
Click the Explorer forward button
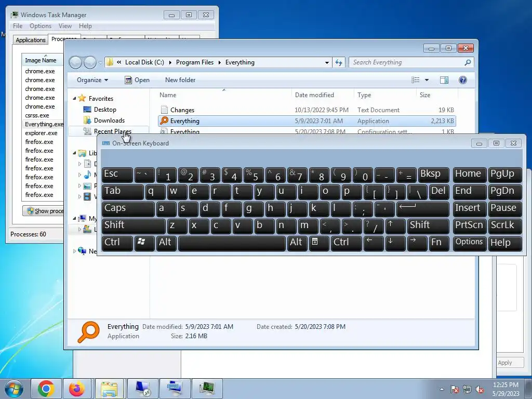click(90, 62)
